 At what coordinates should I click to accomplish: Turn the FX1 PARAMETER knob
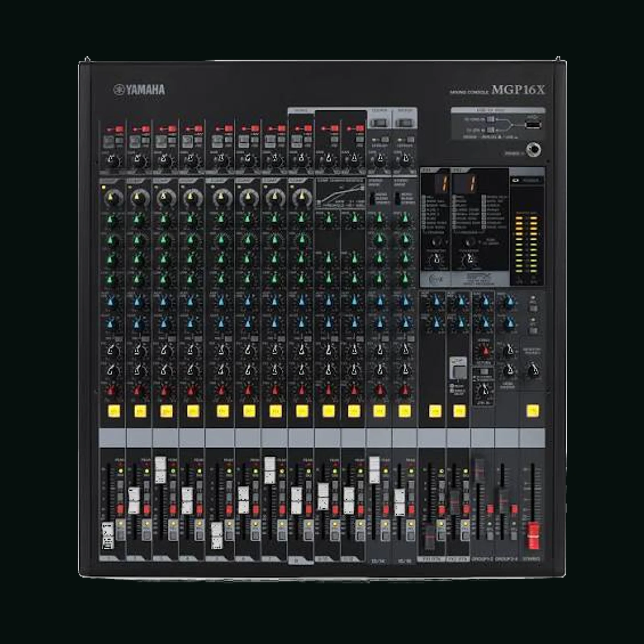pos(436,261)
